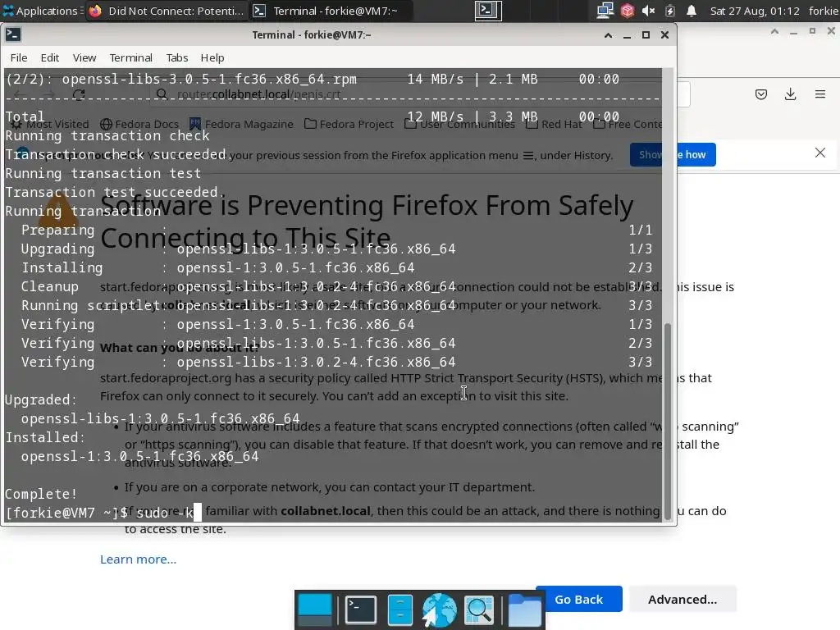Click the terminal prompt line with sudo -k
The height and width of the screenshot is (630, 840).
point(103,513)
